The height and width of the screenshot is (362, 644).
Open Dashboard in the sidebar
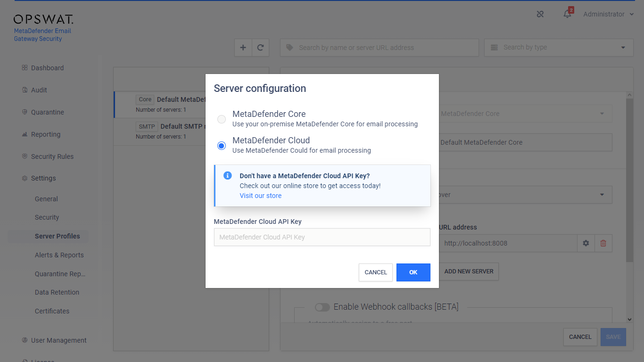(47, 68)
